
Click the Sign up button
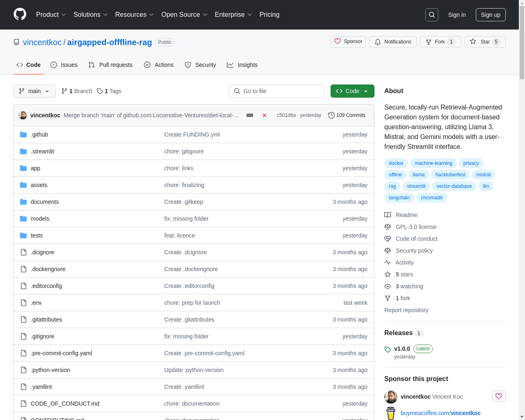click(491, 15)
